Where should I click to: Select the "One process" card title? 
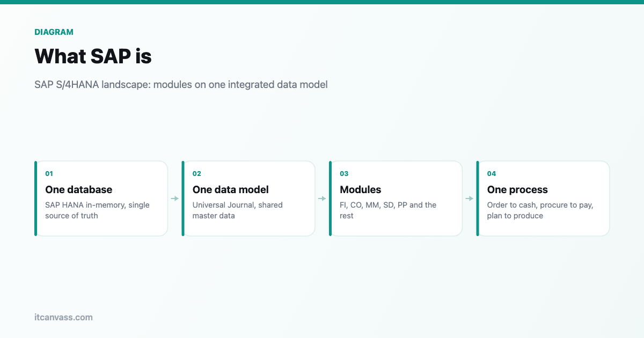(x=517, y=189)
